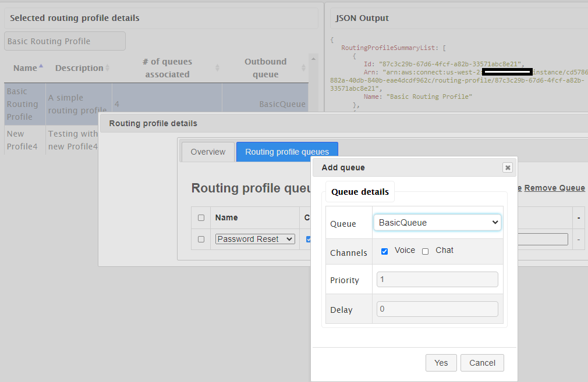Click the Delay input field

pyautogui.click(x=437, y=309)
